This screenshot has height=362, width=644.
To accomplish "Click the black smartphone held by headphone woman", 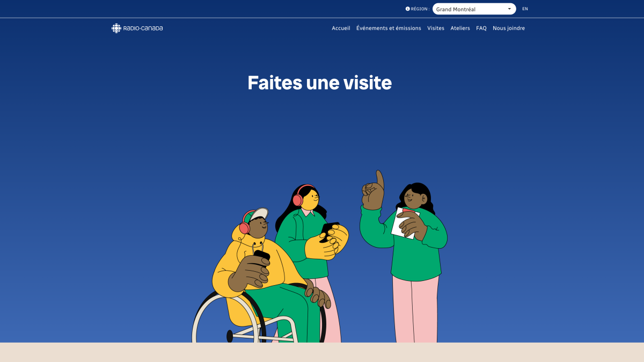I will click(x=328, y=231).
